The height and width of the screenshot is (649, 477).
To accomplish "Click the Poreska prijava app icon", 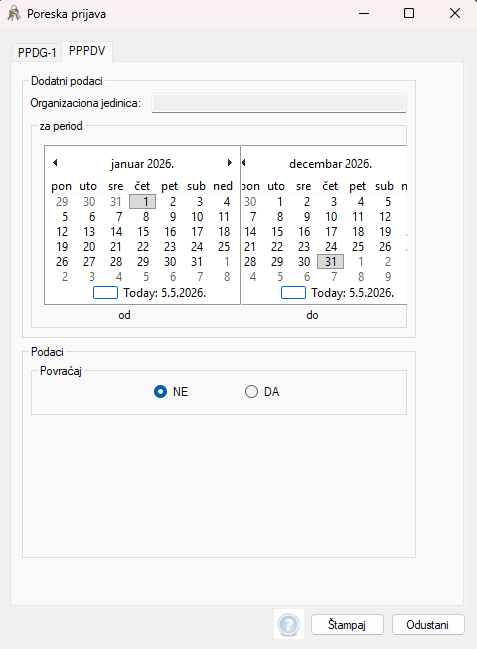I will click(14, 14).
